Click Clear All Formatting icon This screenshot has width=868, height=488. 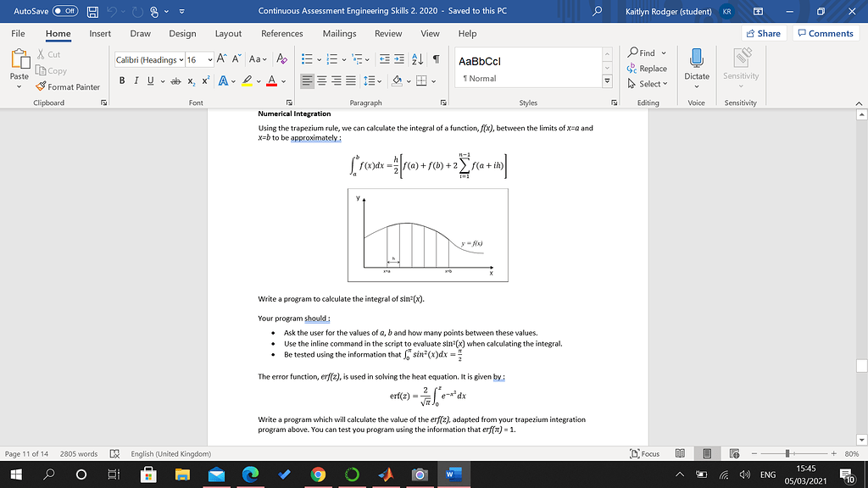pos(281,58)
